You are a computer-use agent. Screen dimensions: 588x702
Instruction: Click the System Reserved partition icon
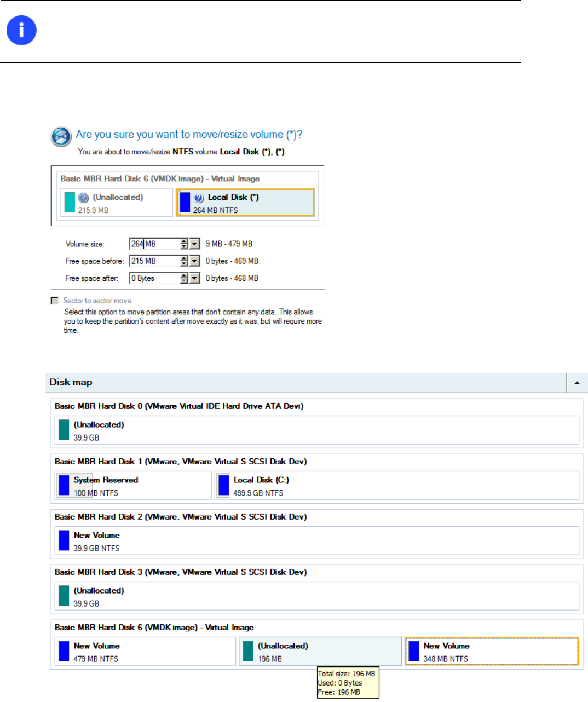point(64,485)
